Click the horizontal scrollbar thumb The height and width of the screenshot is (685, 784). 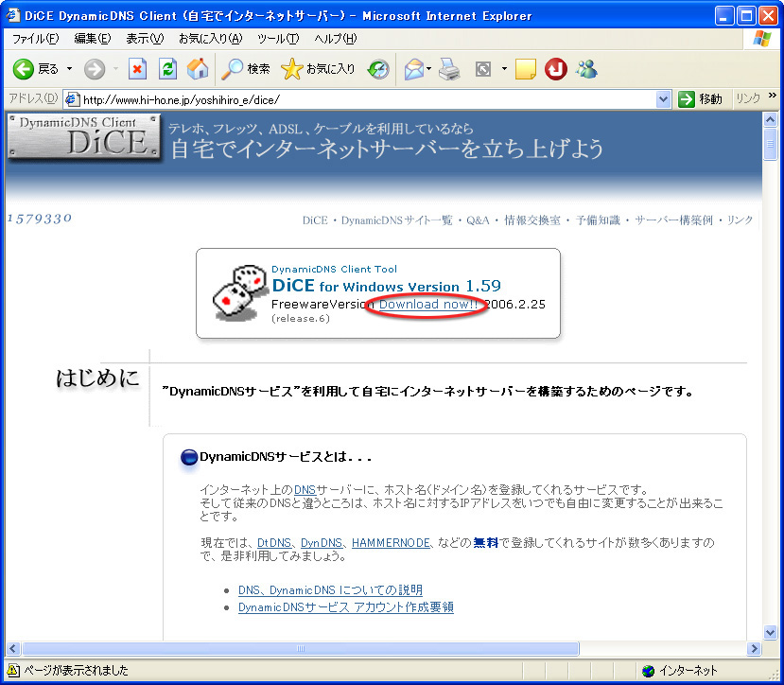301,649
